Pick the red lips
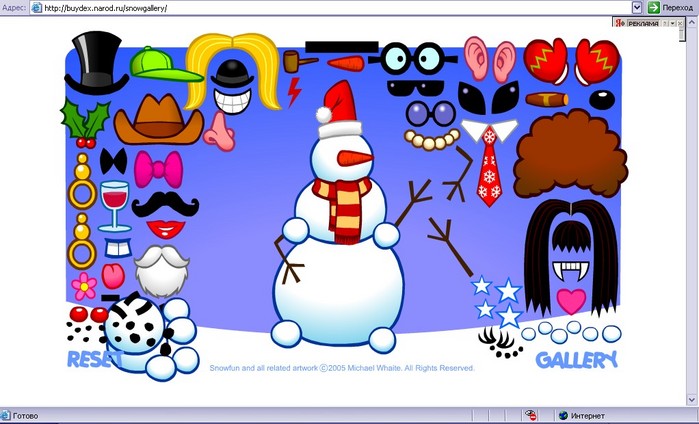Image resolution: width=699 pixels, height=424 pixels. coord(165,229)
